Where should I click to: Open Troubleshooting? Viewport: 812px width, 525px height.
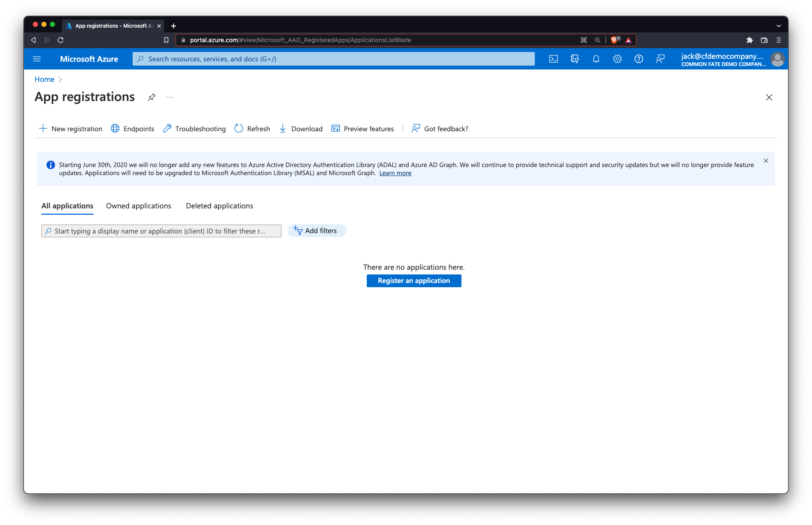(x=194, y=129)
